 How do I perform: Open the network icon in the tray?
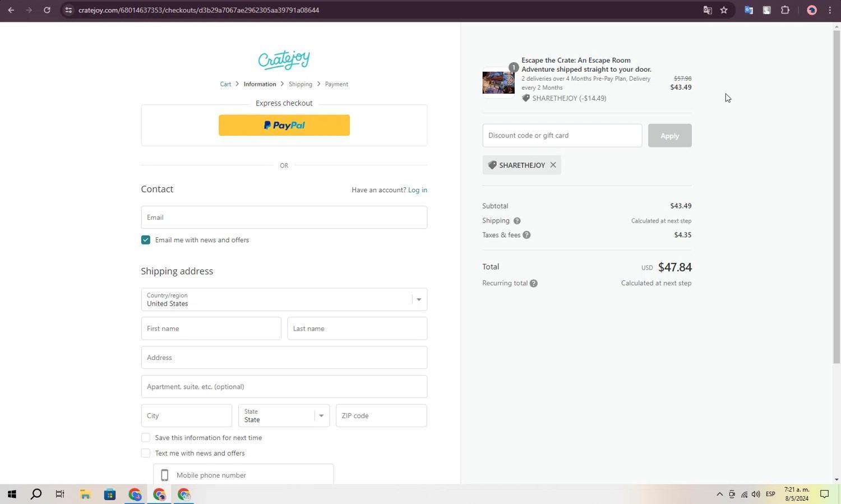744,494
